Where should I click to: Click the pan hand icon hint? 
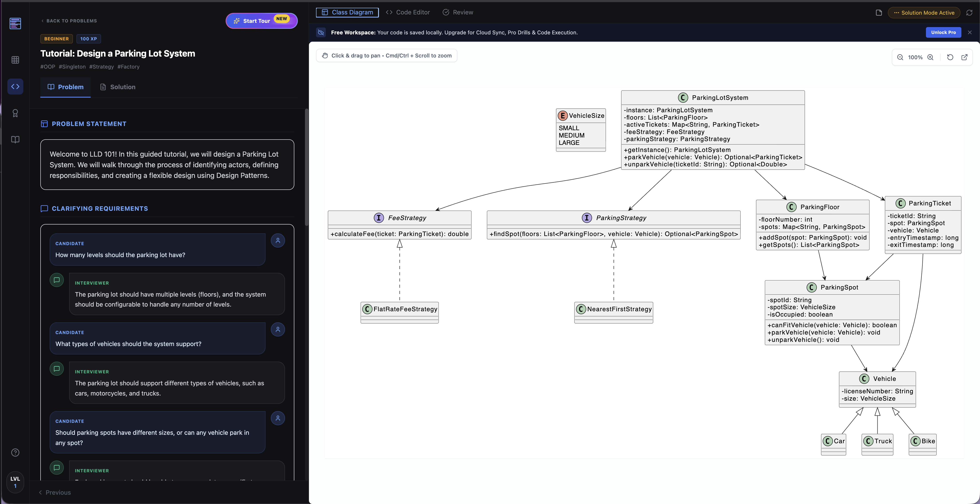[x=325, y=56]
